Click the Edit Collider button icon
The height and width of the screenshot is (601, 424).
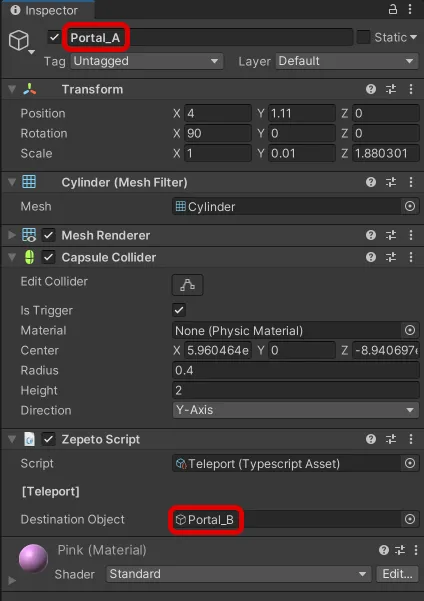(x=187, y=285)
